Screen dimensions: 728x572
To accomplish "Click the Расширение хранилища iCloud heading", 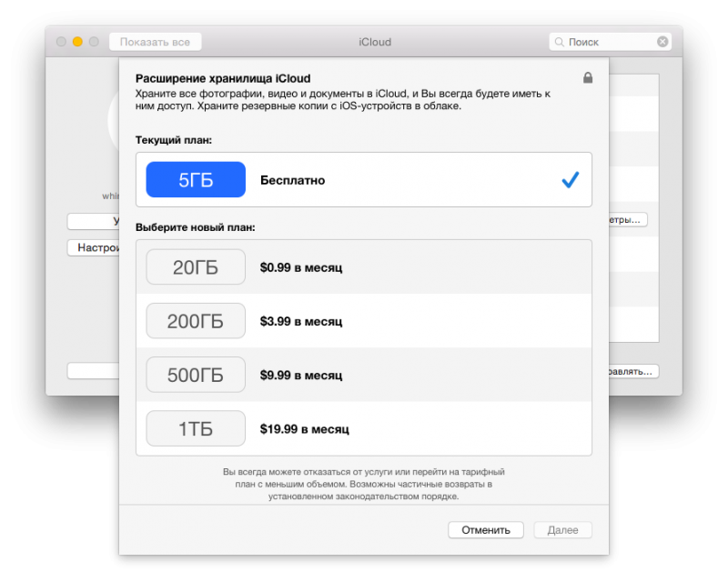I will pos(223,78).
